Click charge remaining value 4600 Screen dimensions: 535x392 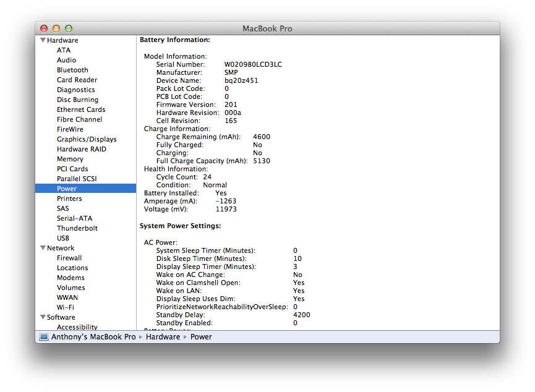coord(262,137)
